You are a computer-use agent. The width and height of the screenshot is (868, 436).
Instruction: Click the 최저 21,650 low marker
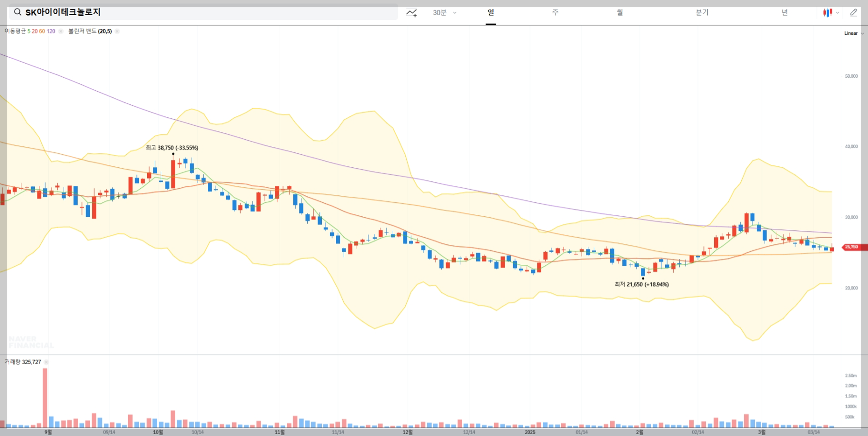point(642,285)
